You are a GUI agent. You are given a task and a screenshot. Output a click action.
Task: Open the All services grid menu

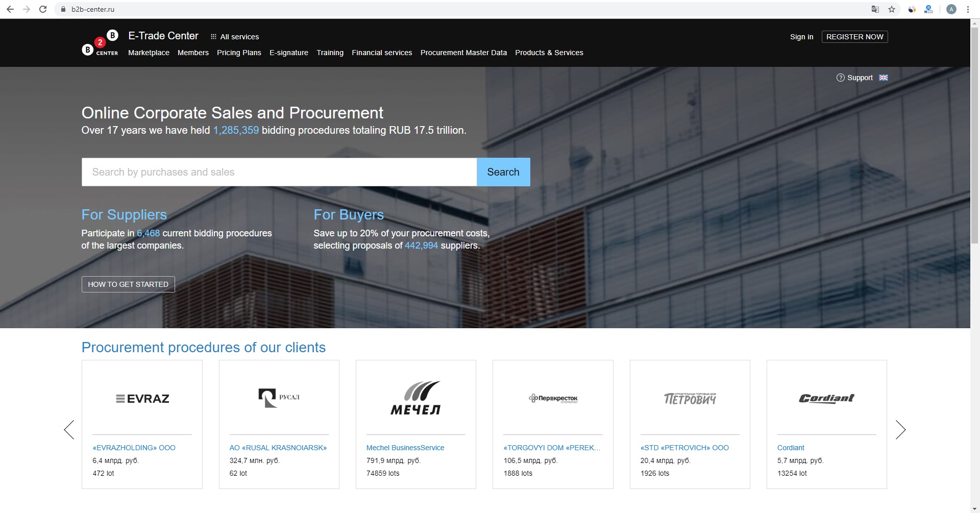click(x=235, y=37)
